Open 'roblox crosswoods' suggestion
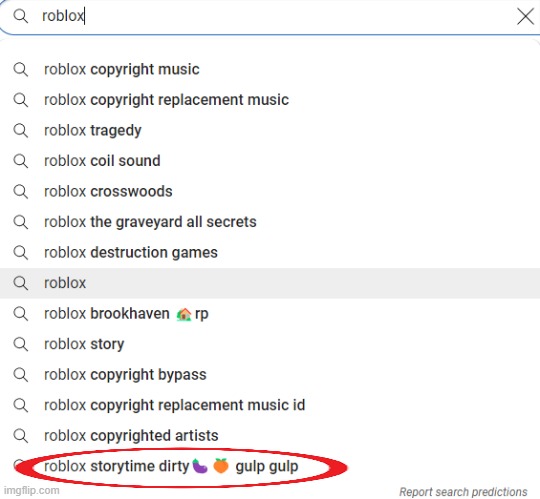 (270, 191)
